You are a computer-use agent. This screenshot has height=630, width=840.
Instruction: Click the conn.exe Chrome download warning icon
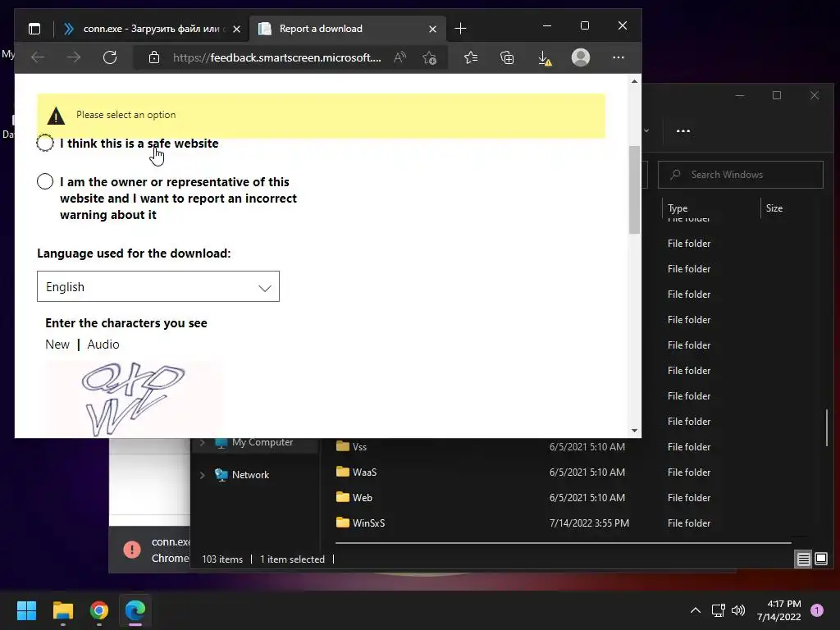click(132, 549)
